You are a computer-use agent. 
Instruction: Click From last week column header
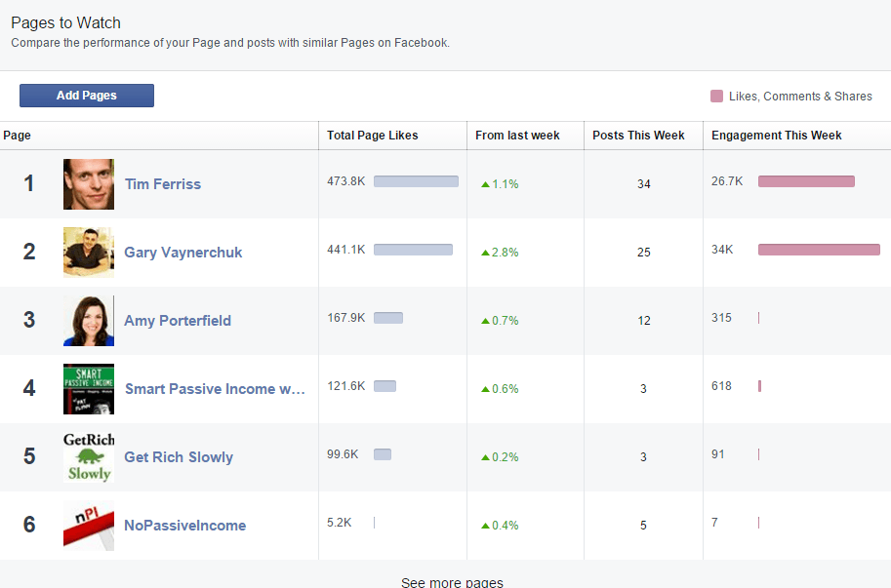coord(517,136)
